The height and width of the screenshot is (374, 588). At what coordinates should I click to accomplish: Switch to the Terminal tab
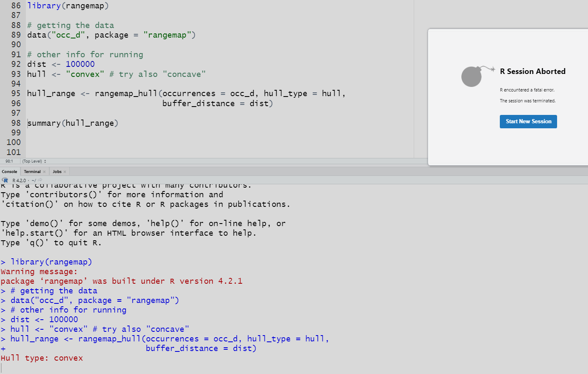point(32,172)
